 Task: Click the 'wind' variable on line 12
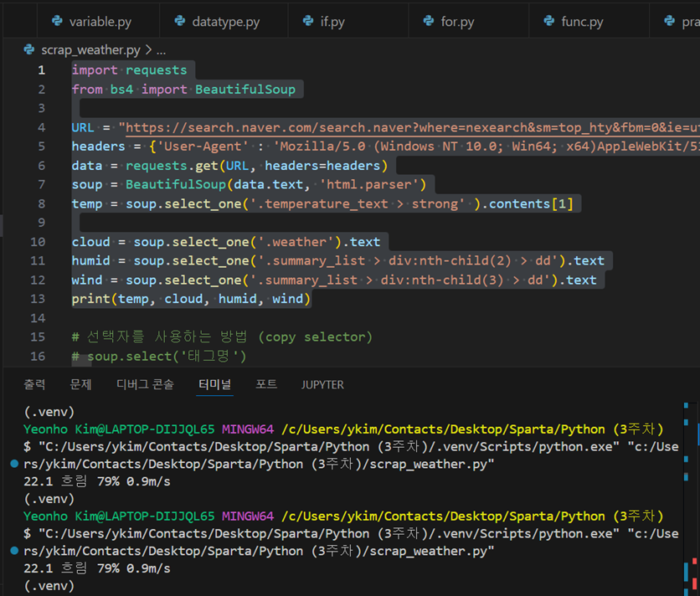click(87, 280)
